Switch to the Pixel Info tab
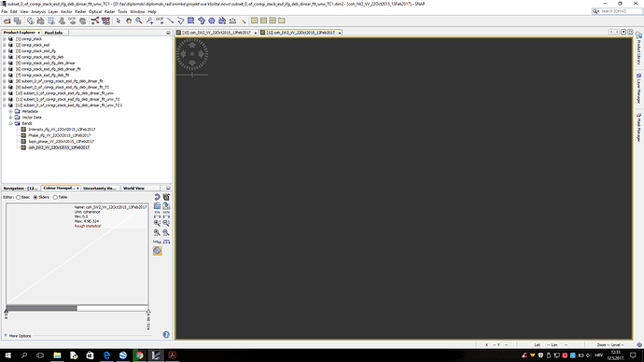 pyautogui.click(x=53, y=33)
